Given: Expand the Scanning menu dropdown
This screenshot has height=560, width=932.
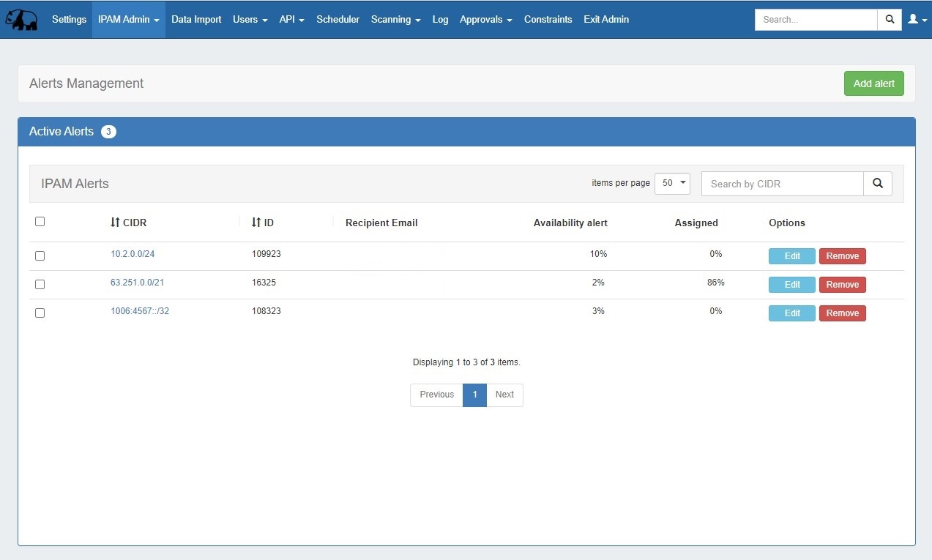Looking at the screenshot, I should pyautogui.click(x=395, y=20).
